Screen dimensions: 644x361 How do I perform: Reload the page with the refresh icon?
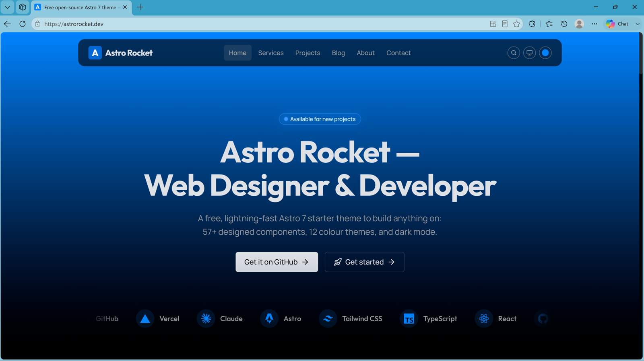pyautogui.click(x=23, y=24)
